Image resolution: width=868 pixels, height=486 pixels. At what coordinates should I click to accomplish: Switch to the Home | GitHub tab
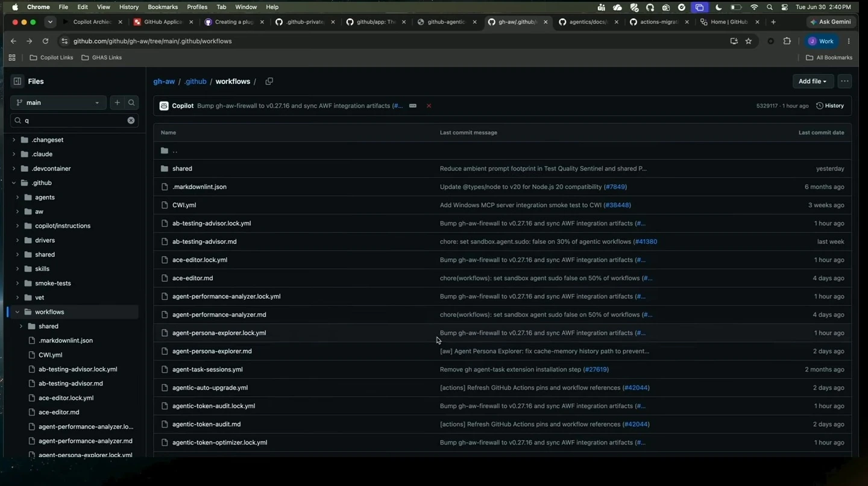(729, 22)
